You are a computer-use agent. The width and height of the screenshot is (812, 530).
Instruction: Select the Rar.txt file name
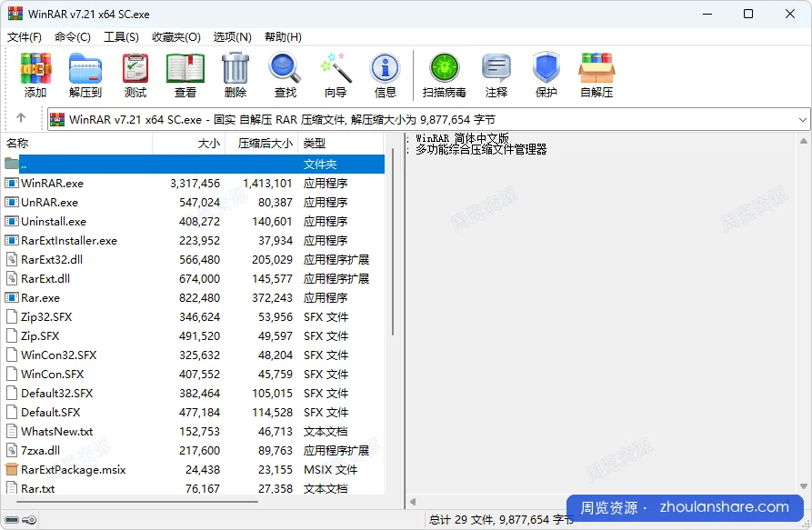click(x=38, y=488)
